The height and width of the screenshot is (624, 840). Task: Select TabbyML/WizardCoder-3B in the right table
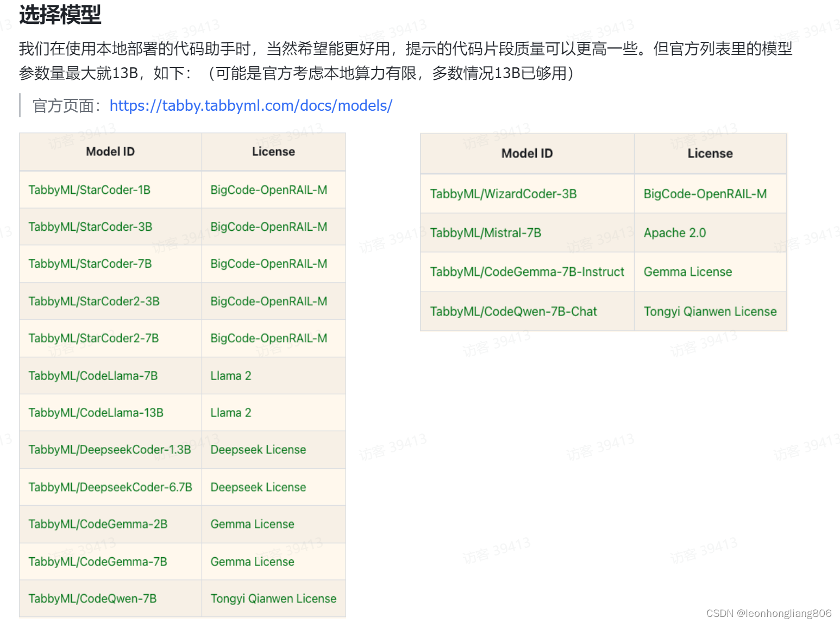[504, 194]
